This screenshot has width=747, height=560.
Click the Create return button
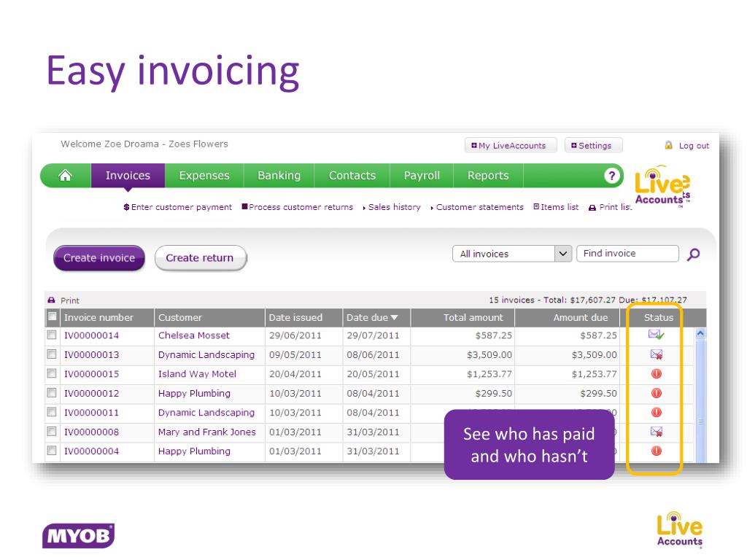point(200,258)
